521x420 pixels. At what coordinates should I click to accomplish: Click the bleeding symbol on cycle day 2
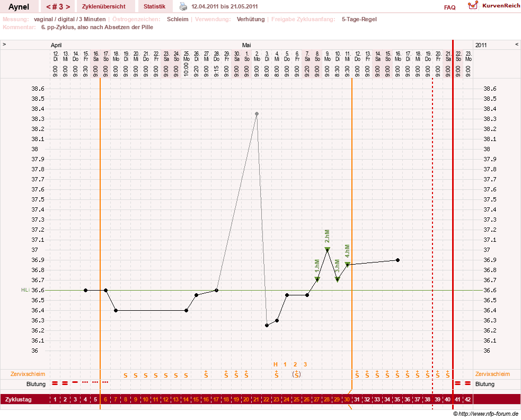(x=65, y=383)
